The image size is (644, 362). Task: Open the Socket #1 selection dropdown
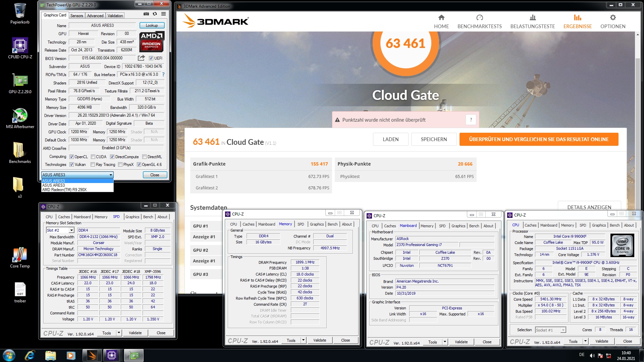(x=563, y=330)
